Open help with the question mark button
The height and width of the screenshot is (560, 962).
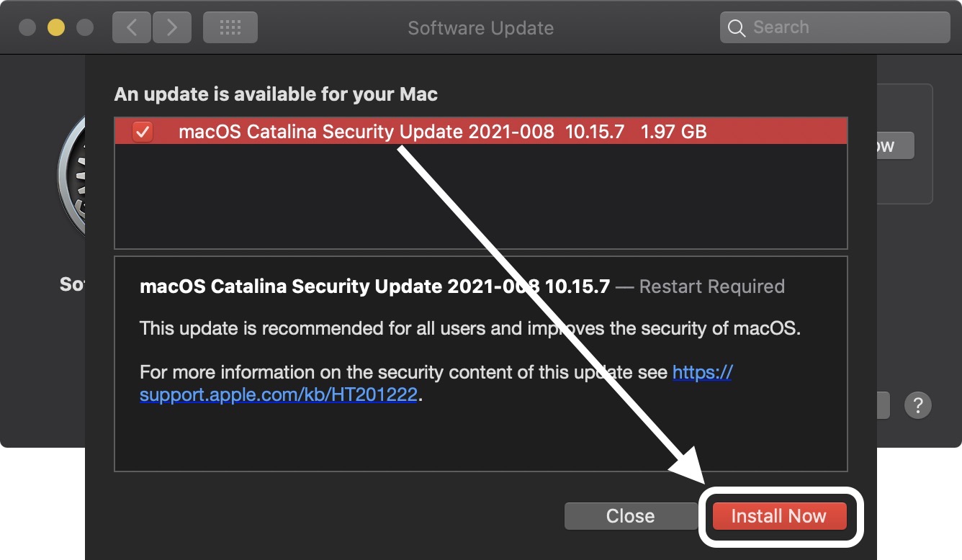918,405
